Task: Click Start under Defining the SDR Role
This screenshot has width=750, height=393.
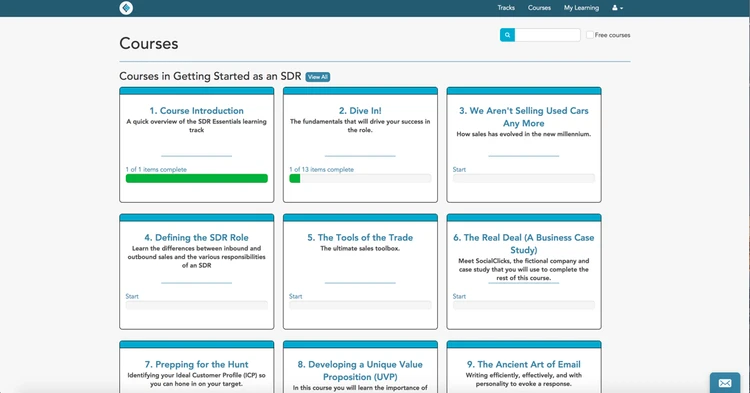Action: click(x=132, y=296)
